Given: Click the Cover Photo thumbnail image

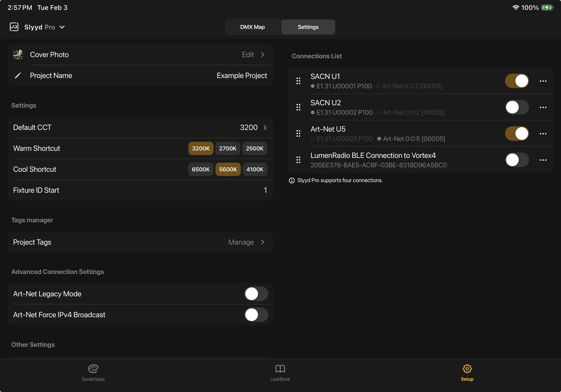Looking at the screenshot, I should 17,55.
